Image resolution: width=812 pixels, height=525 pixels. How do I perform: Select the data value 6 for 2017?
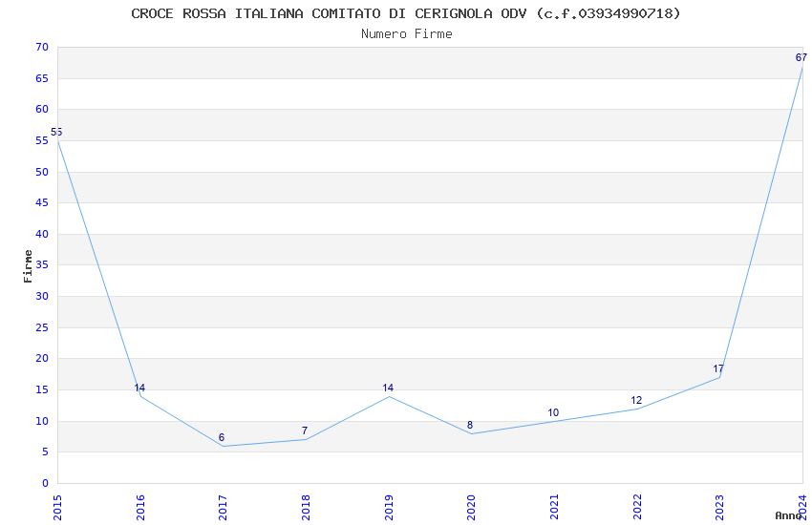[x=222, y=437]
